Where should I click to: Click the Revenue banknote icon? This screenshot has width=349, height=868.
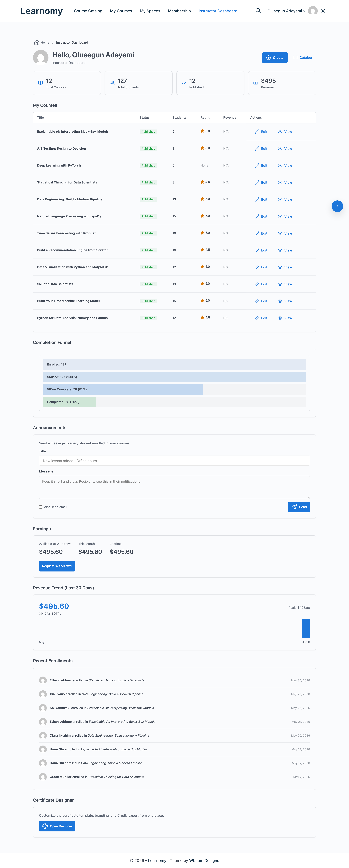[255, 83]
